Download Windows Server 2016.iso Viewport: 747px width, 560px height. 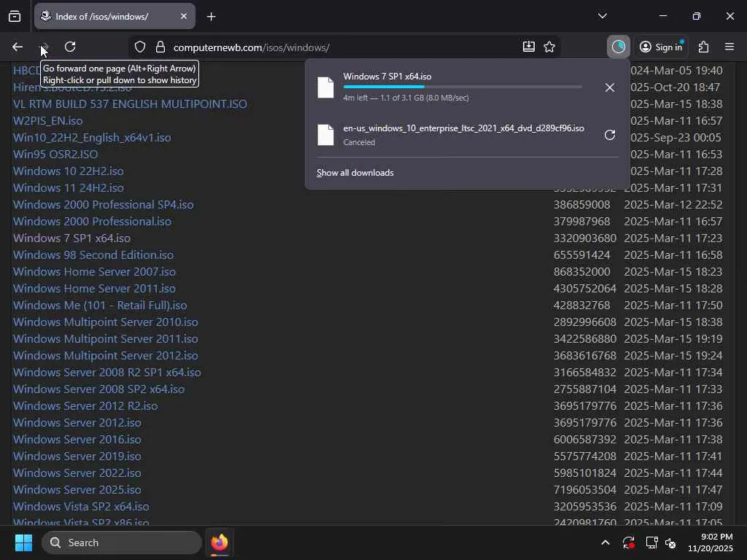click(77, 439)
